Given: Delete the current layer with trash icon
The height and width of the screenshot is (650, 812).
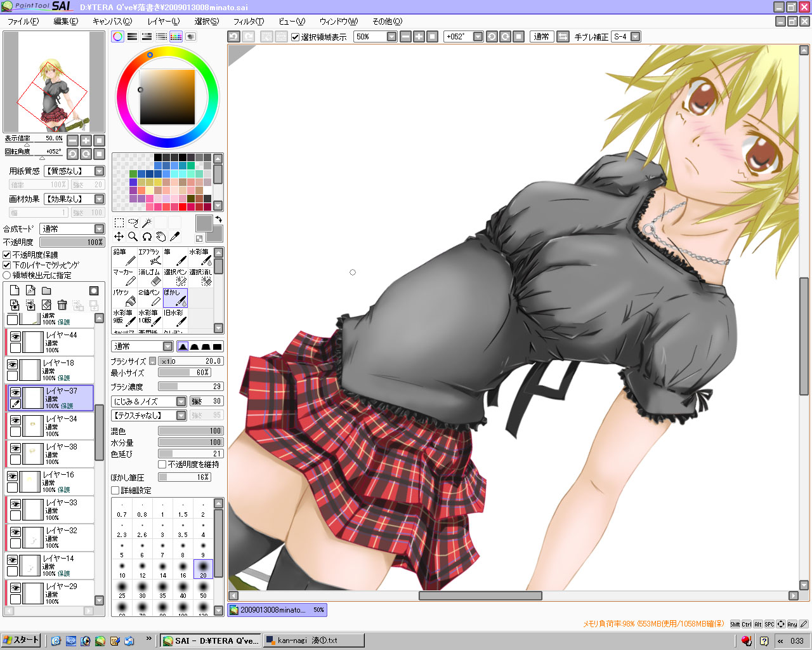Looking at the screenshot, I should point(62,305).
